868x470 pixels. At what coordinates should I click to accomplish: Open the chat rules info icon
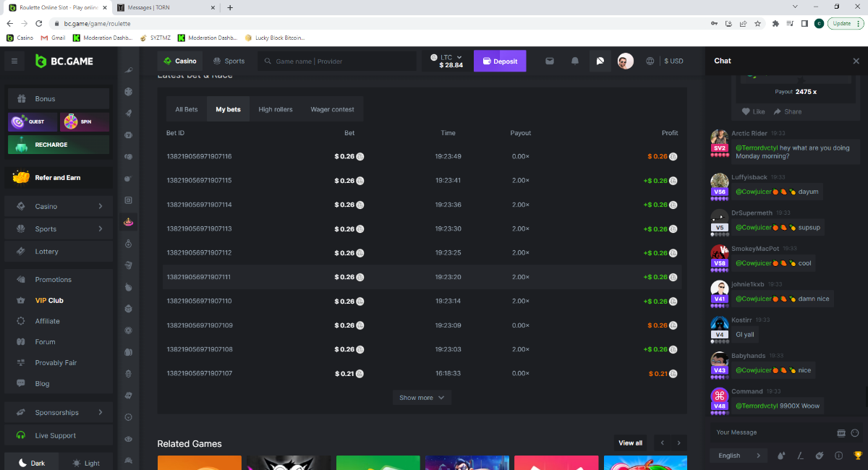click(x=839, y=456)
